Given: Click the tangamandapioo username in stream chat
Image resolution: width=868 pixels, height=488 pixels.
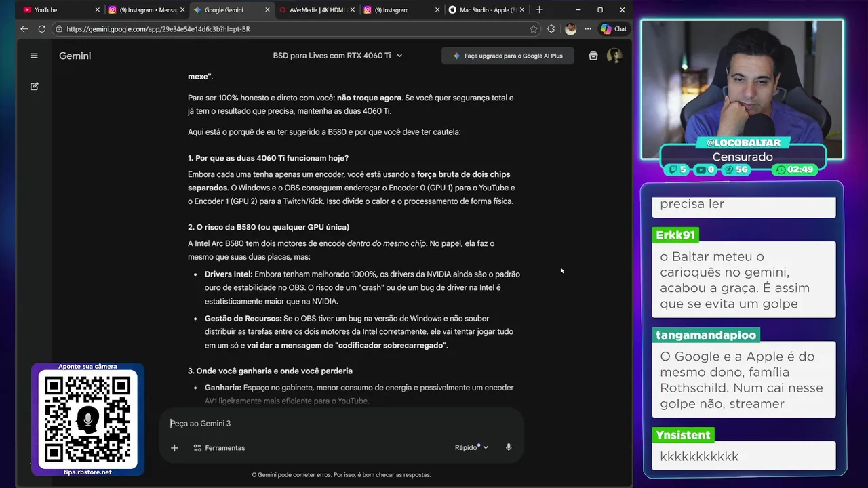Looking at the screenshot, I should [706, 335].
